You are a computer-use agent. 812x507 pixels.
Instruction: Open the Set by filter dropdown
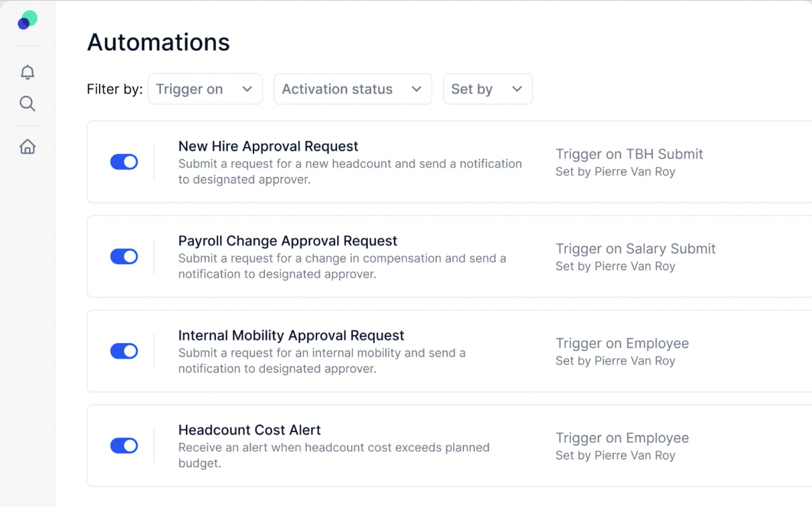[488, 89]
